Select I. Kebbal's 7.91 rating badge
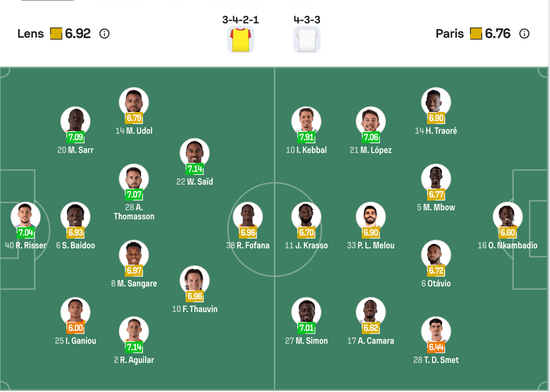550x392 pixels. point(306,137)
